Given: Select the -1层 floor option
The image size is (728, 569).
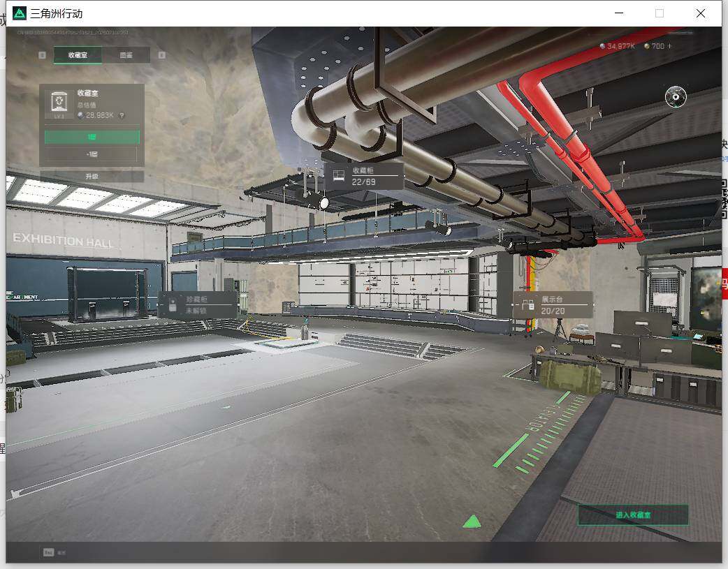Looking at the screenshot, I should coord(92,154).
